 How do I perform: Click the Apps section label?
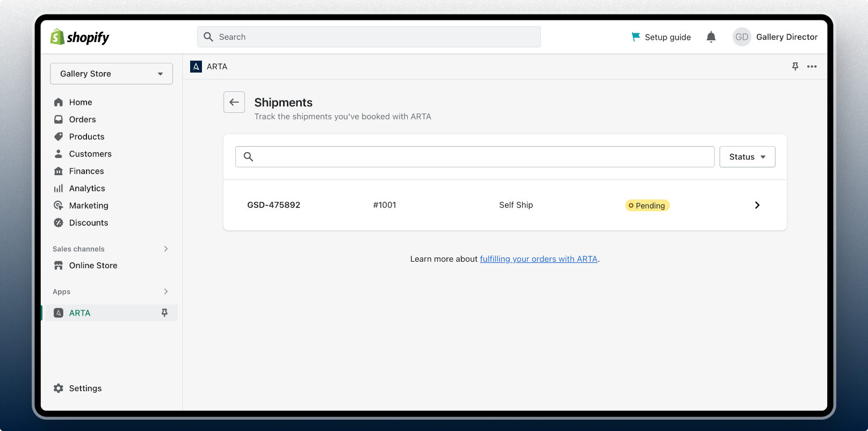pyautogui.click(x=61, y=291)
